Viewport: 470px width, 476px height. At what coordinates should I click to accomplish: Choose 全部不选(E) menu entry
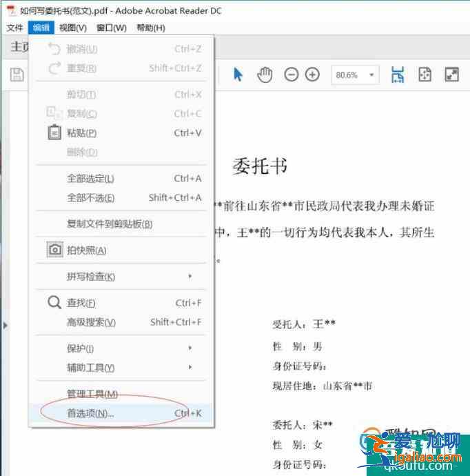121,198
